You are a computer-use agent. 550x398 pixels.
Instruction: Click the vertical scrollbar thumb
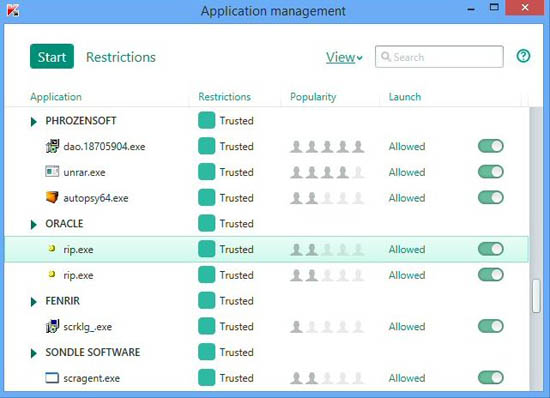536,296
